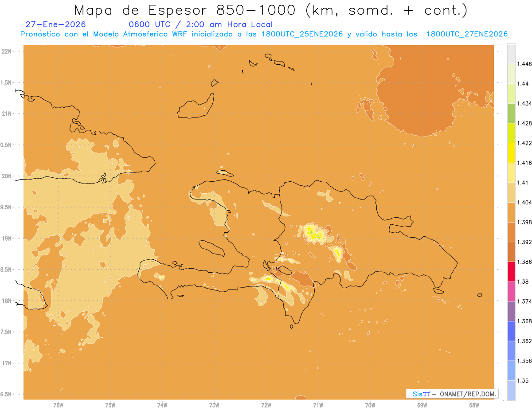Click the "70W" longitude label
Image resolution: width=532 pixels, height=411 pixels.
[370, 405]
